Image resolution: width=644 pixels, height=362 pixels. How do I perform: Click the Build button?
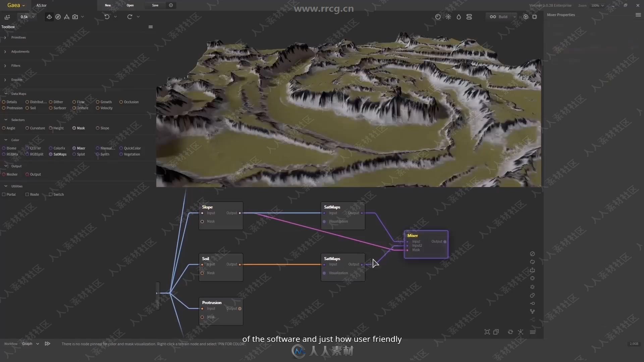click(498, 17)
